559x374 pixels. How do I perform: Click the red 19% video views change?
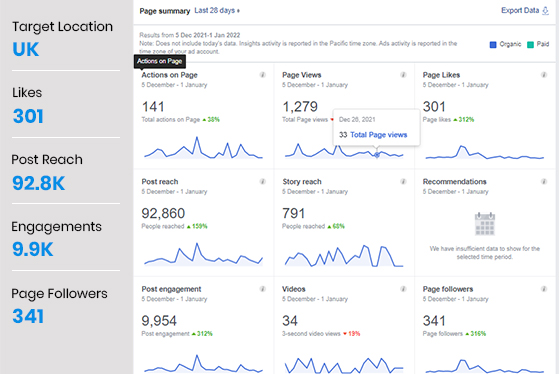point(352,334)
